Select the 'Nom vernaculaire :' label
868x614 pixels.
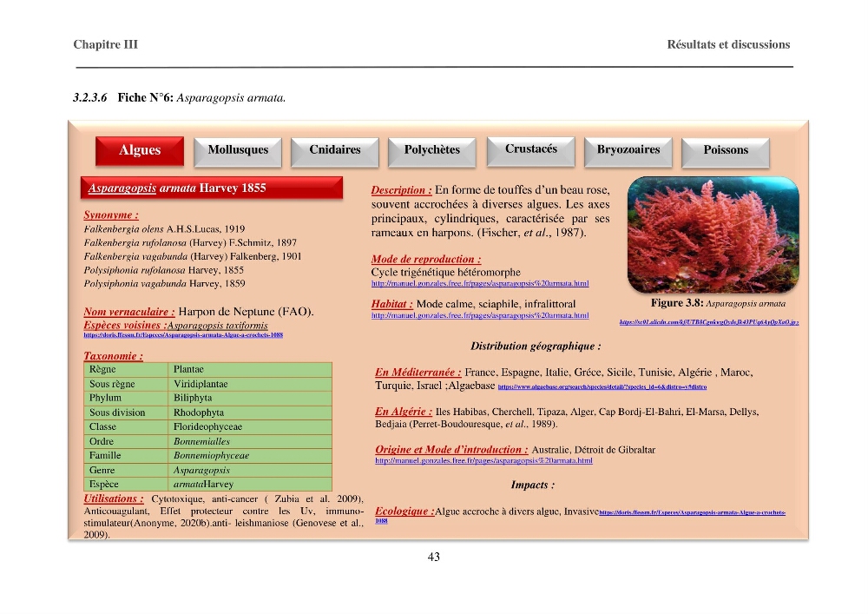tap(129, 312)
